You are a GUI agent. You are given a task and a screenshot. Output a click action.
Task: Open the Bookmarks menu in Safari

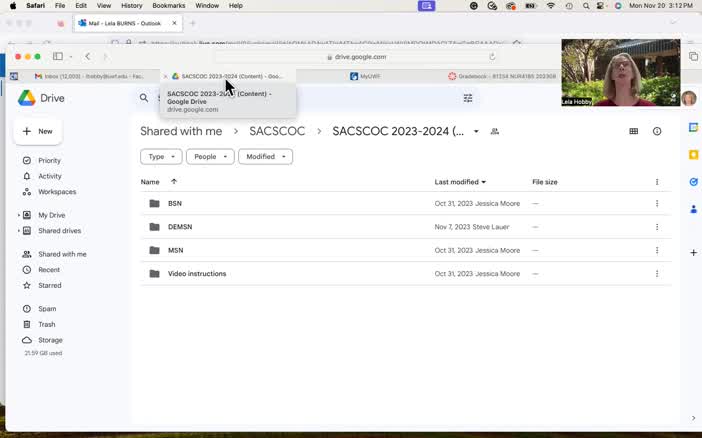(x=168, y=6)
